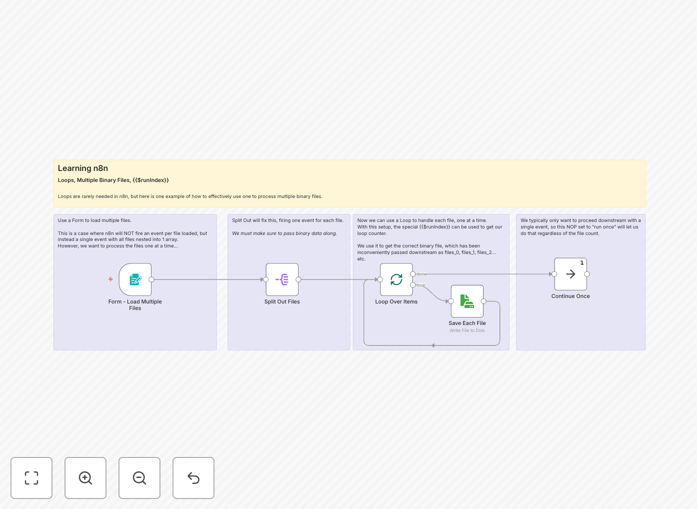Click Save Each File output connector
Viewport: 697px width, 509px height.
[484, 301]
